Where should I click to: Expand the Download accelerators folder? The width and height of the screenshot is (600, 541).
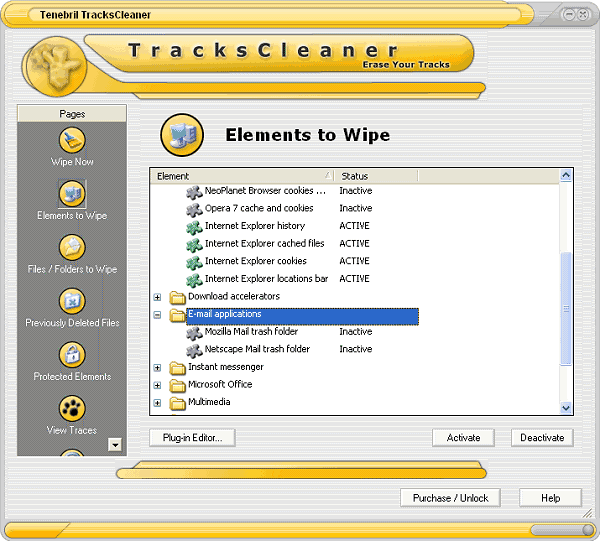pyautogui.click(x=157, y=297)
